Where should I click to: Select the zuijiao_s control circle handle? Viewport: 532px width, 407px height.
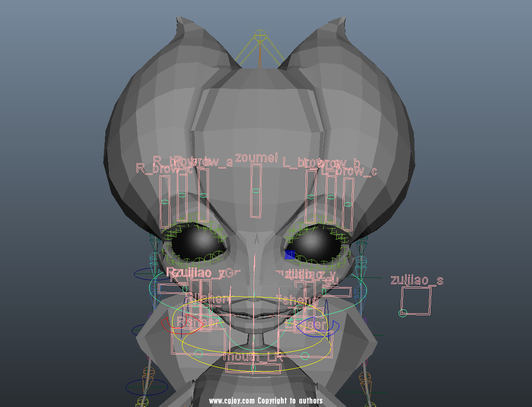click(403, 313)
